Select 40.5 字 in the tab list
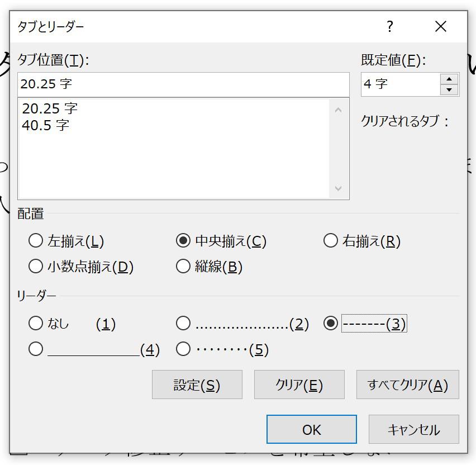 pyautogui.click(x=46, y=125)
